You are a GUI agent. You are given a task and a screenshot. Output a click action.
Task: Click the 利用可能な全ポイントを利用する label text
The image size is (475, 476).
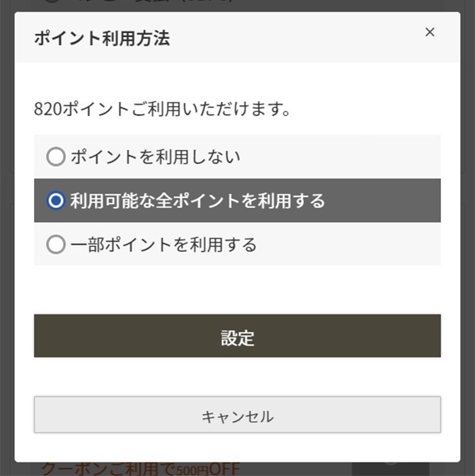197,200
